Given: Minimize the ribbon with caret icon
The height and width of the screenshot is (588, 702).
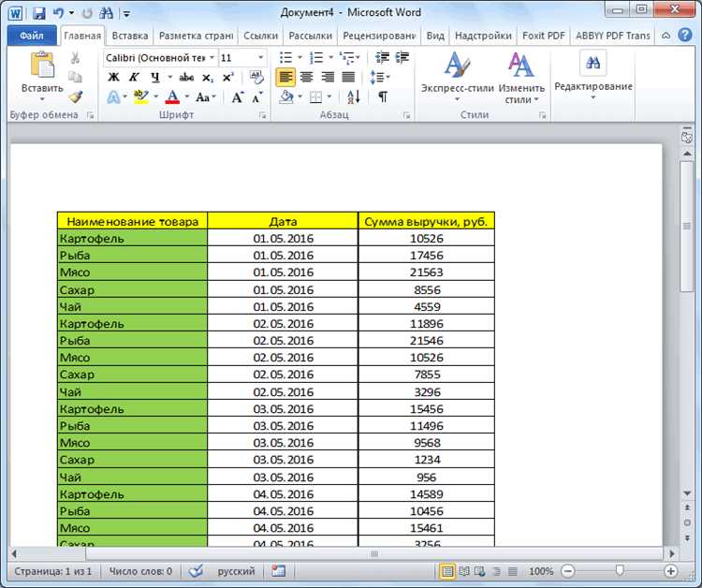Looking at the screenshot, I should 666,36.
